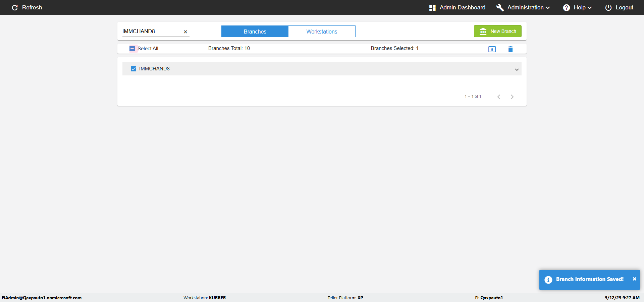Image resolution: width=644 pixels, height=302 pixels.
Task: Clear the IMMCHAND8 search text
Action: click(185, 32)
